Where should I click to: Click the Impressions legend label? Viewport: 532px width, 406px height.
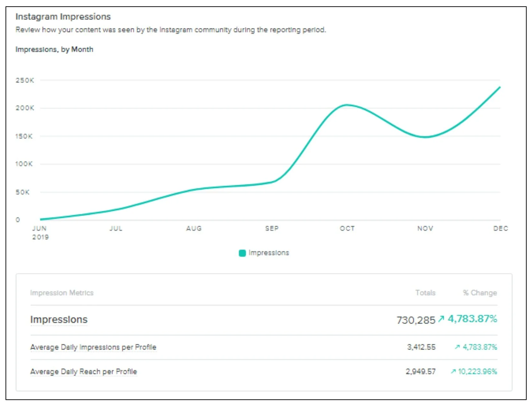pos(269,253)
